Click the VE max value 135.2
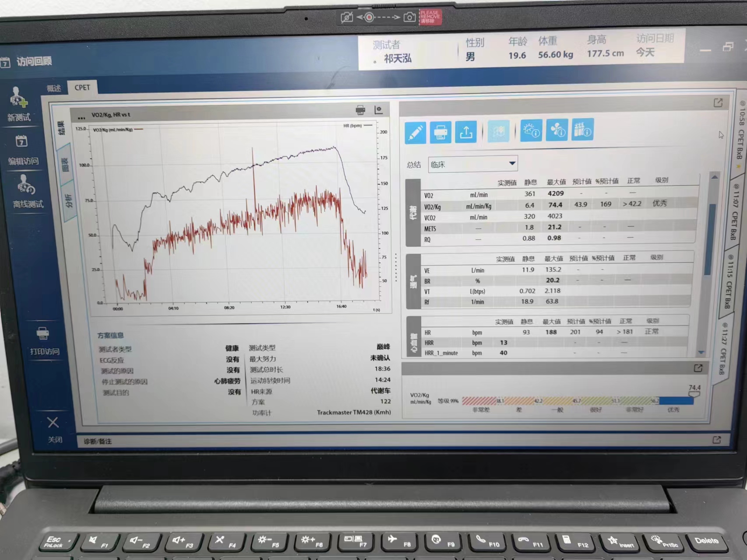Screen dimensions: 747x560 [553, 269]
